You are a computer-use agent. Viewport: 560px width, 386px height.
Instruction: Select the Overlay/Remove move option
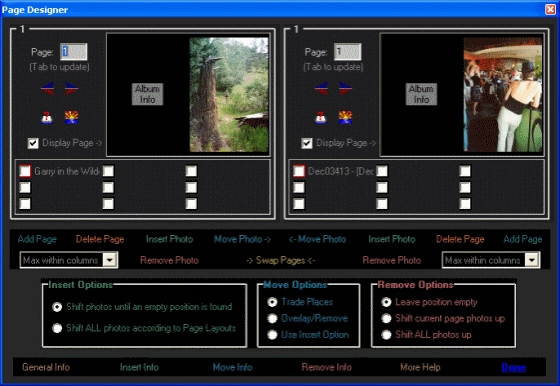[272, 318]
